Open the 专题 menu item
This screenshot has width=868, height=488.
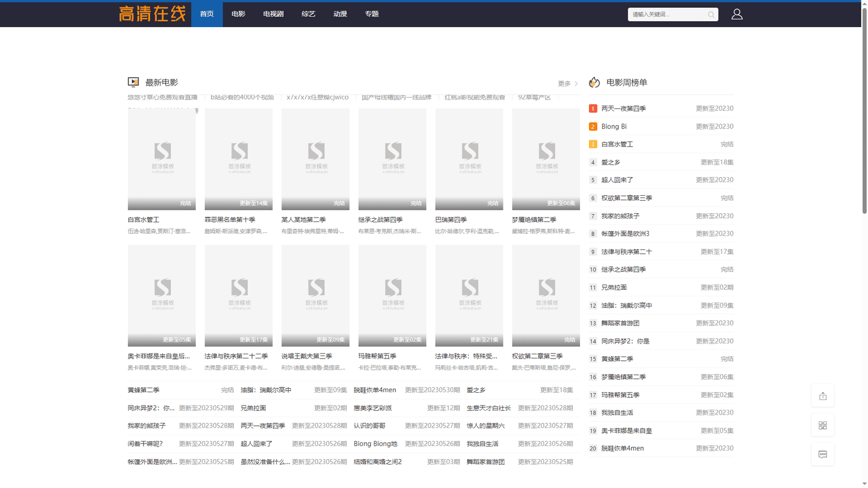click(372, 14)
